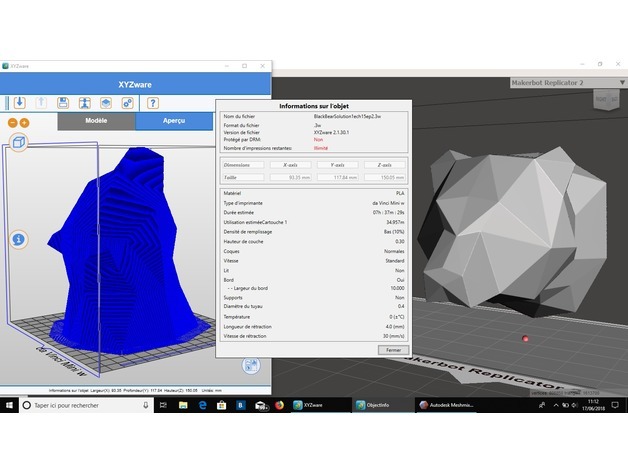Click the red pivot dot in Meshmixer viewport
This screenshot has height=472, width=628.
point(525,339)
